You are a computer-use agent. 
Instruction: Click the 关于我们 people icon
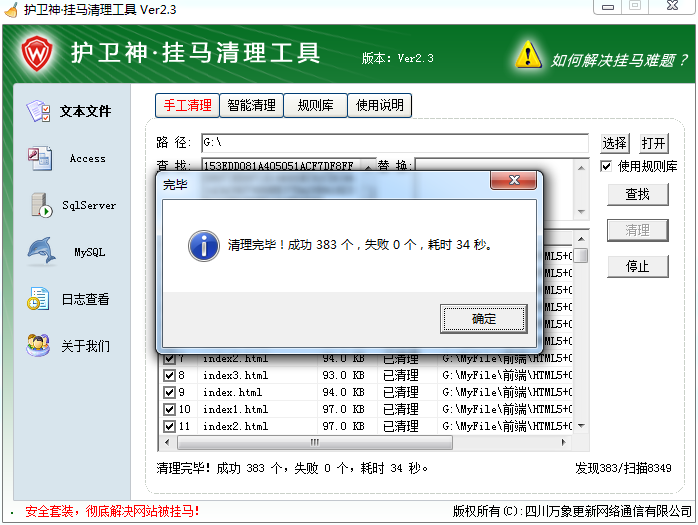(x=39, y=346)
